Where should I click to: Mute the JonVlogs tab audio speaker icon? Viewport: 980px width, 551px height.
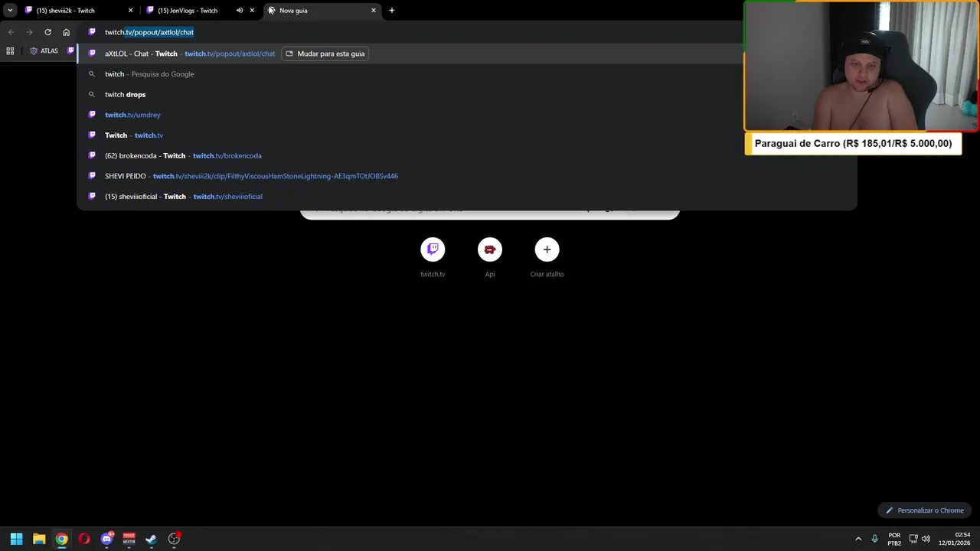(x=240, y=11)
